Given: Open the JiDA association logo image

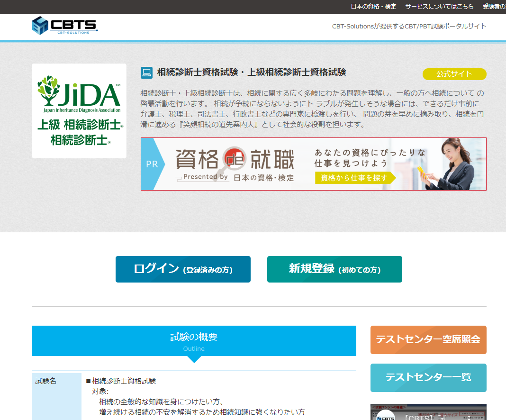Looking at the screenshot, I should [x=79, y=111].
